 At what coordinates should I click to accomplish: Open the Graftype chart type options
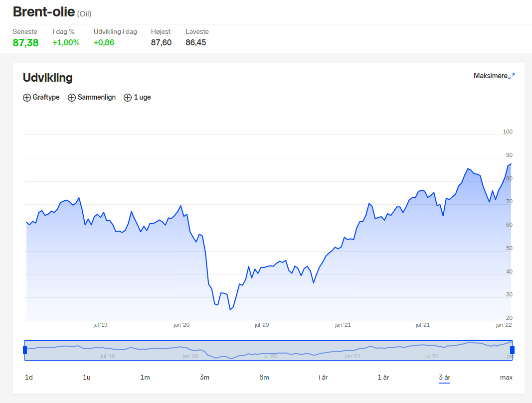pos(41,97)
